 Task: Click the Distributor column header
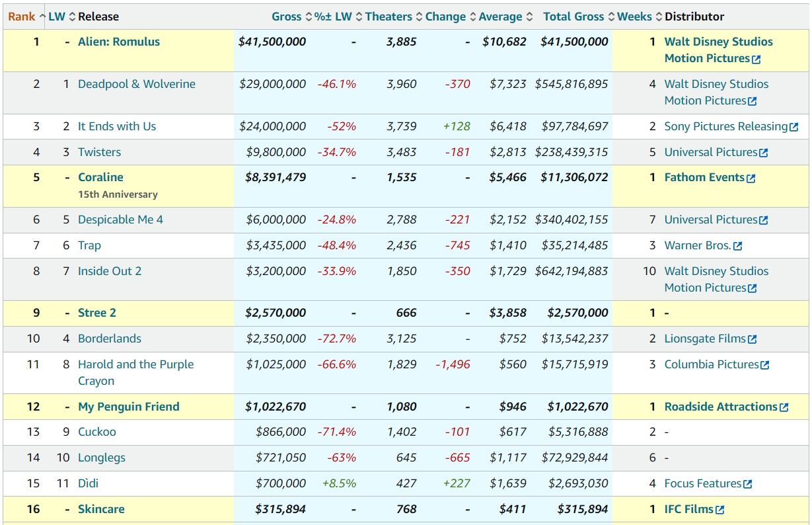(694, 17)
